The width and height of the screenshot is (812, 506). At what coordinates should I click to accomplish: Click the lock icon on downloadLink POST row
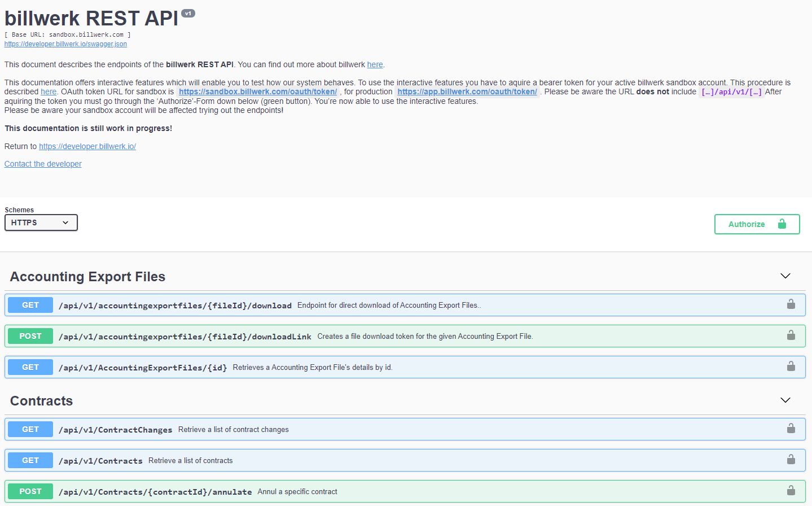[791, 335]
